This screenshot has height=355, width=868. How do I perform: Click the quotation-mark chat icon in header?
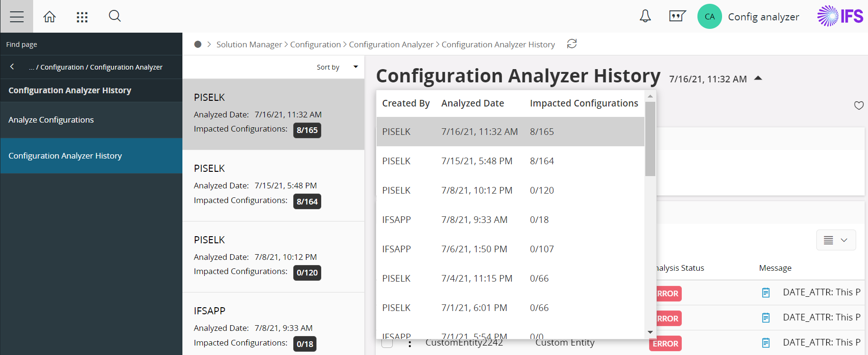click(x=677, y=17)
